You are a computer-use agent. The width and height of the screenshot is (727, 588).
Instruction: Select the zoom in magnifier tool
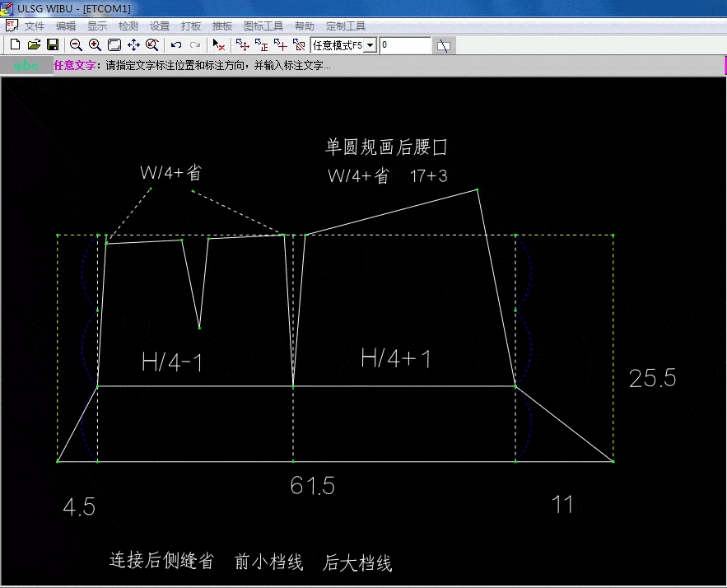tap(93, 45)
